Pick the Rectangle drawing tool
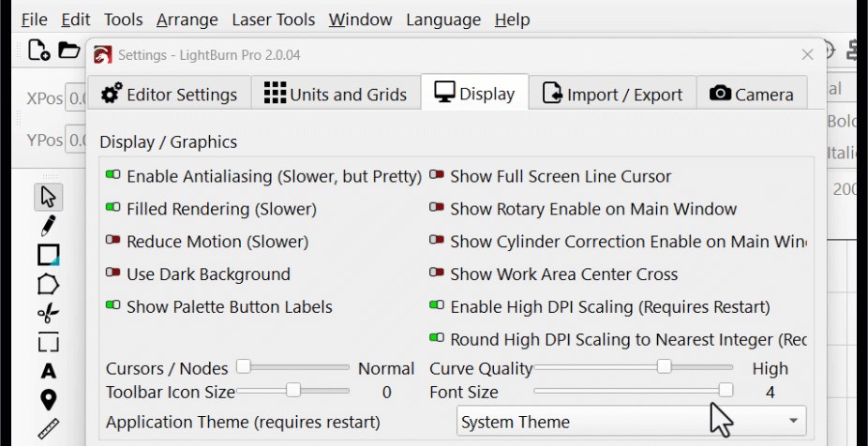Viewport: 868px width, 446px height. tap(49, 255)
